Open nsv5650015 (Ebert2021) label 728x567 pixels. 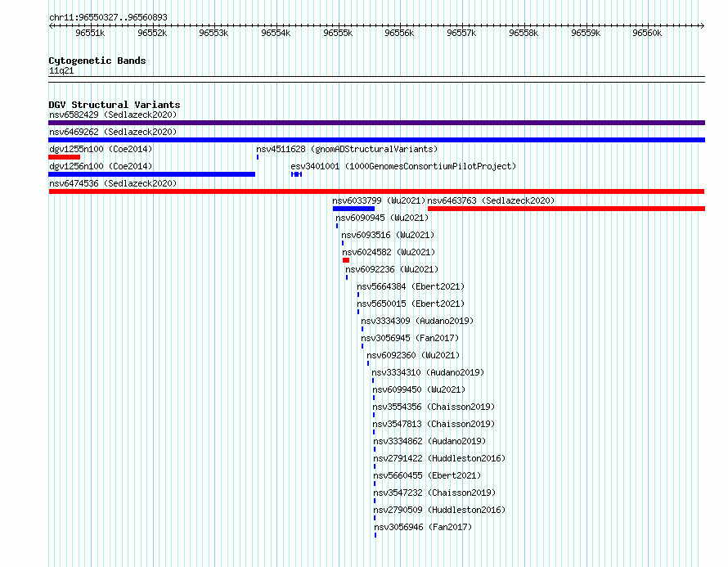click(x=411, y=304)
